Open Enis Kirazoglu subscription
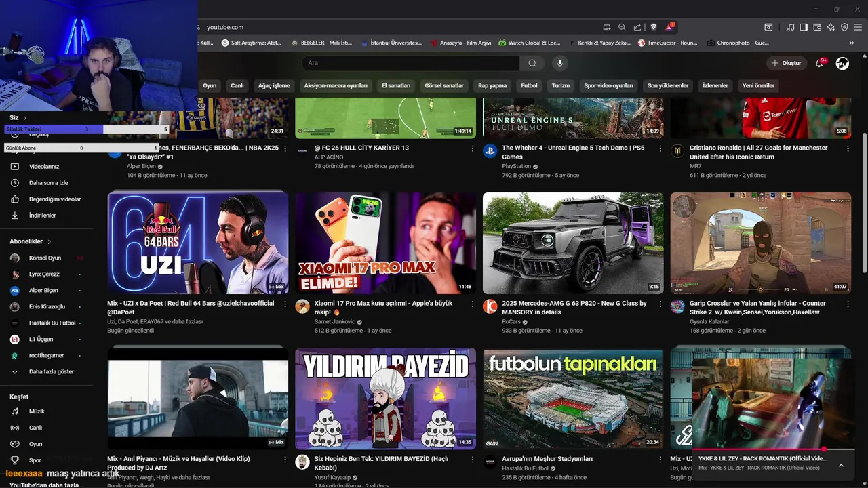This screenshot has height=488, width=868. coord(47,307)
